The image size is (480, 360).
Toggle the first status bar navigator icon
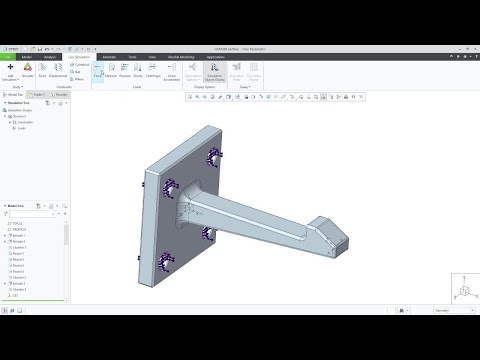(x=5, y=310)
